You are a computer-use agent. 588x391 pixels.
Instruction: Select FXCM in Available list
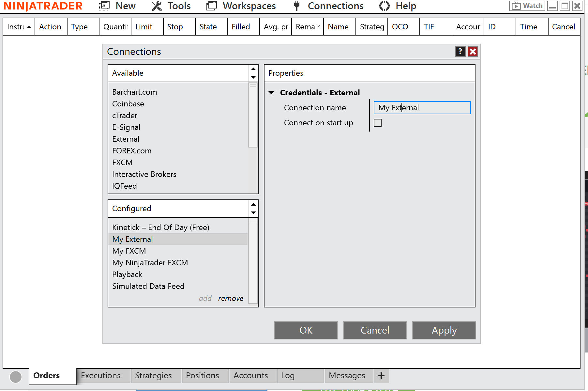(122, 163)
